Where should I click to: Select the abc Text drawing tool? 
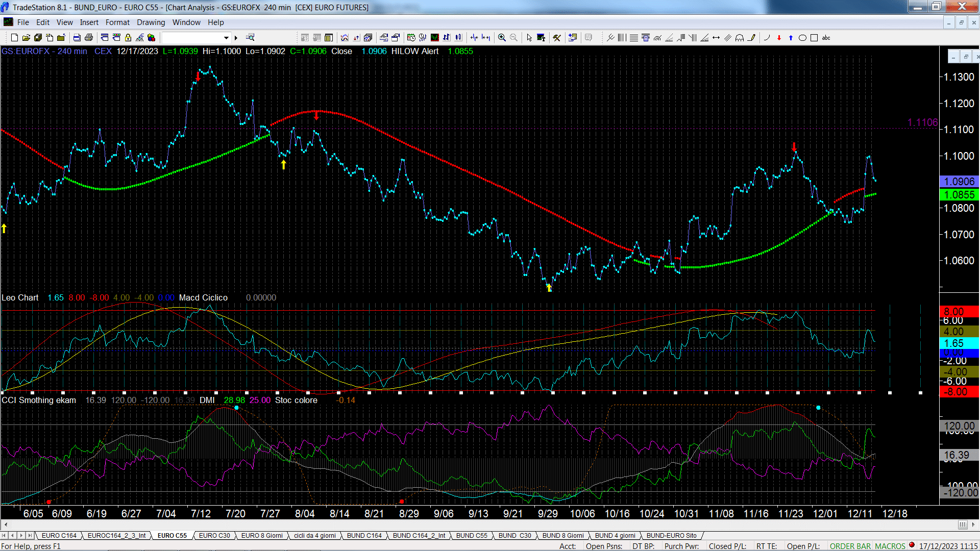point(826,38)
